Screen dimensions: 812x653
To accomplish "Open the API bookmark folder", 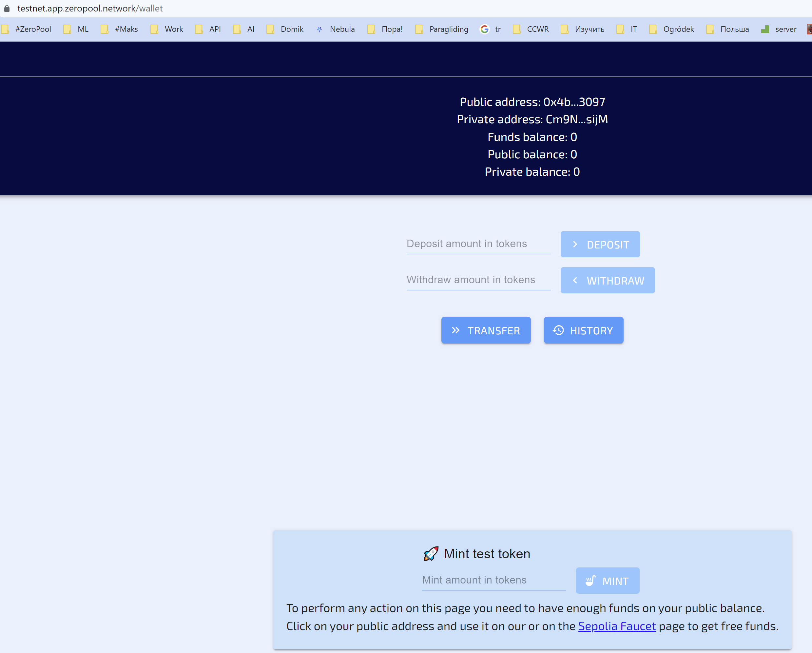I will point(208,29).
